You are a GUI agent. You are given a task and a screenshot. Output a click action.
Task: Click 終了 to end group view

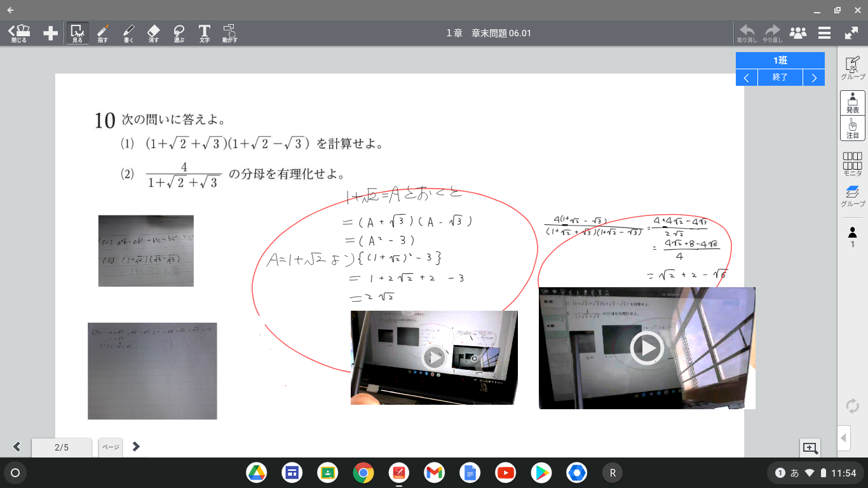pyautogui.click(x=780, y=78)
